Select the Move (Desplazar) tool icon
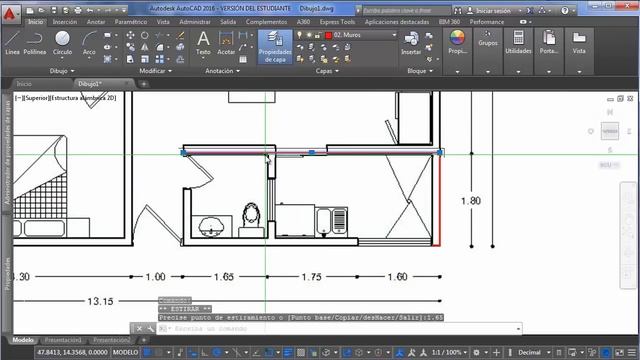The width and height of the screenshot is (640, 360). [x=130, y=36]
